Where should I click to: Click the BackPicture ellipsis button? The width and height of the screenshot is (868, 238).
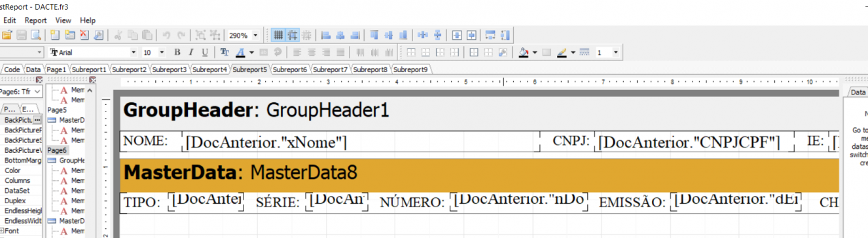[37, 120]
